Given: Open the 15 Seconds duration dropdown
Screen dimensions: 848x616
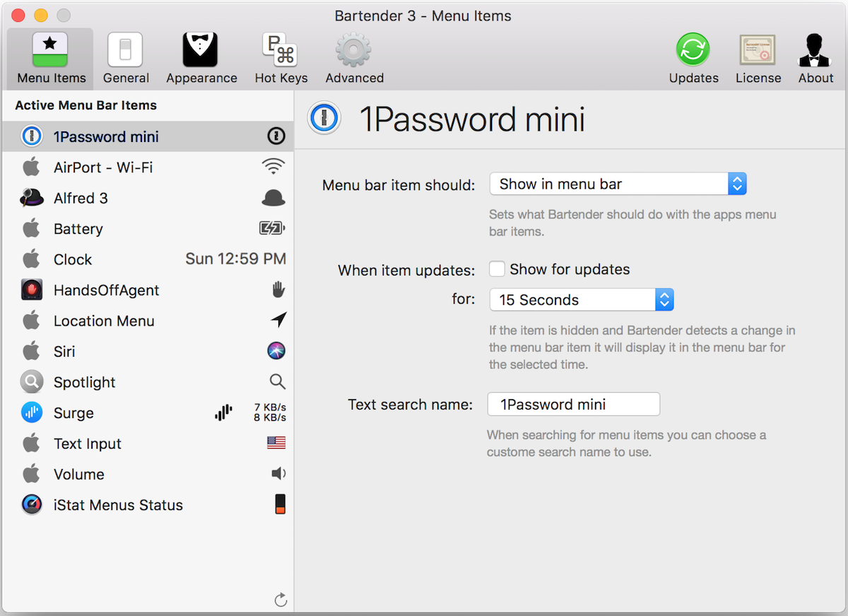Looking at the screenshot, I should tap(582, 300).
